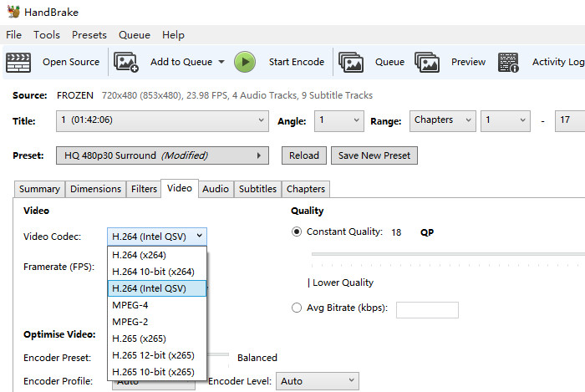Choose H.265 (x265) from codec list

(139, 339)
